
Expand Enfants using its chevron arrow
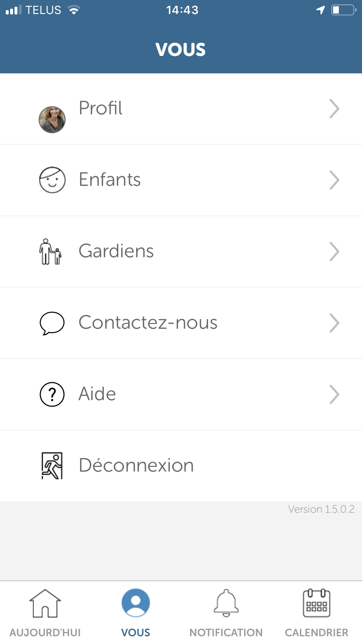click(x=334, y=180)
